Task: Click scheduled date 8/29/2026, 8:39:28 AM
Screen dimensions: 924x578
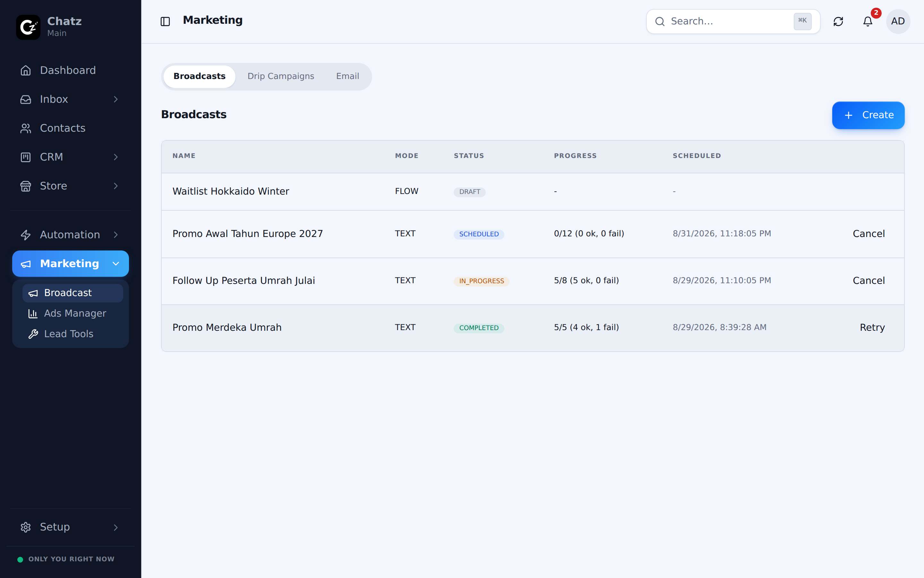Action: click(x=719, y=328)
